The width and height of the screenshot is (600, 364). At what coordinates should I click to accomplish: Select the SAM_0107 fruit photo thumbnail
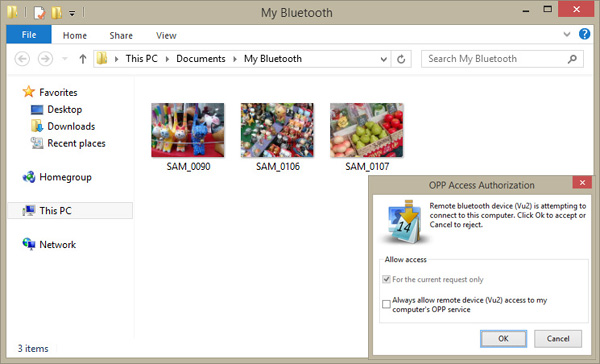pyautogui.click(x=367, y=130)
